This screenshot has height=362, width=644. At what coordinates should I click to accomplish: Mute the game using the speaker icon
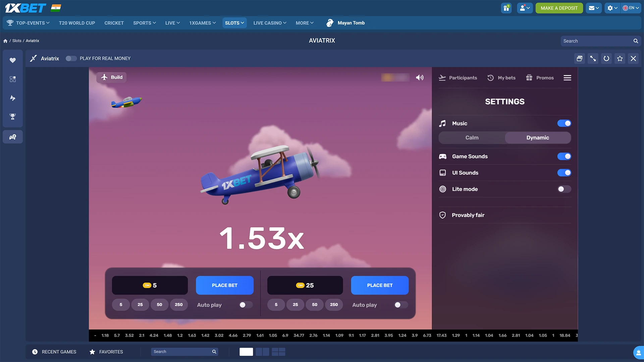[420, 77]
